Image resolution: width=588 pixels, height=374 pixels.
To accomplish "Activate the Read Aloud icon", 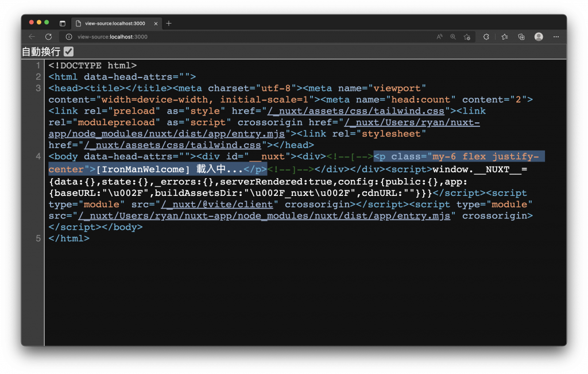I will pos(439,37).
